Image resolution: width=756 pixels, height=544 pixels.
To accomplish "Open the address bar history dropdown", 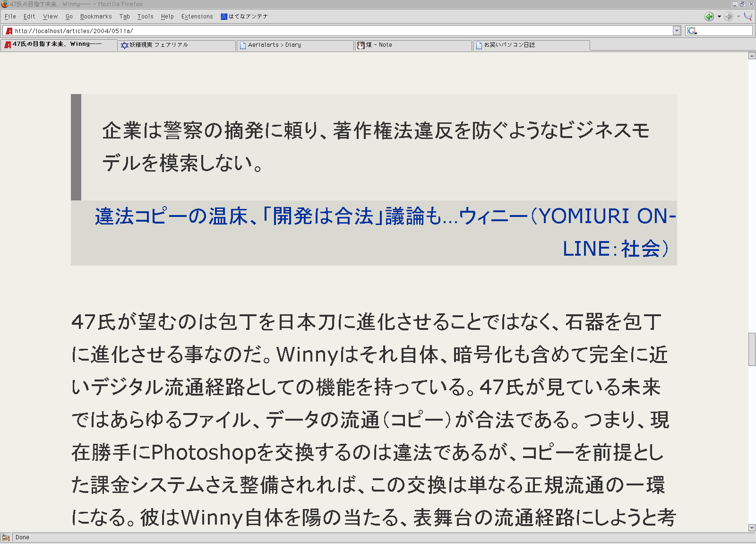I will [677, 31].
